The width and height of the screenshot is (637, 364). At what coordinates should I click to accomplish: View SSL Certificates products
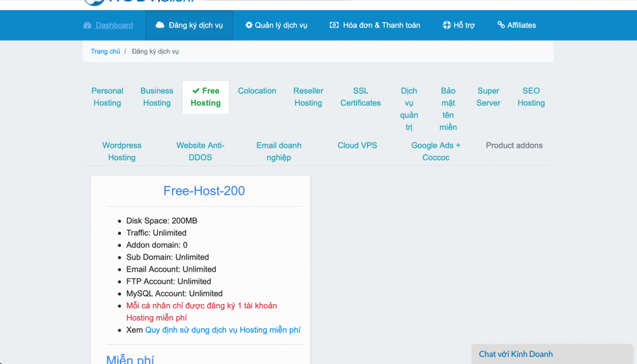pos(361,97)
